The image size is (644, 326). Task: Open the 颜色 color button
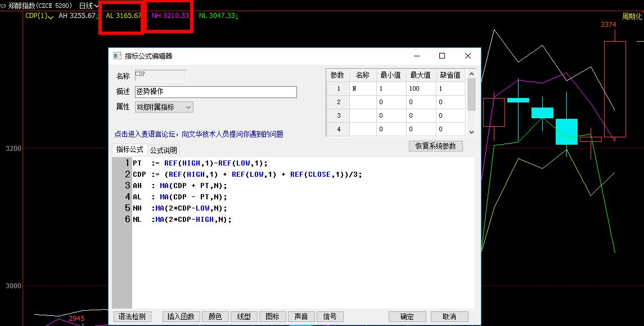[x=215, y=316]
